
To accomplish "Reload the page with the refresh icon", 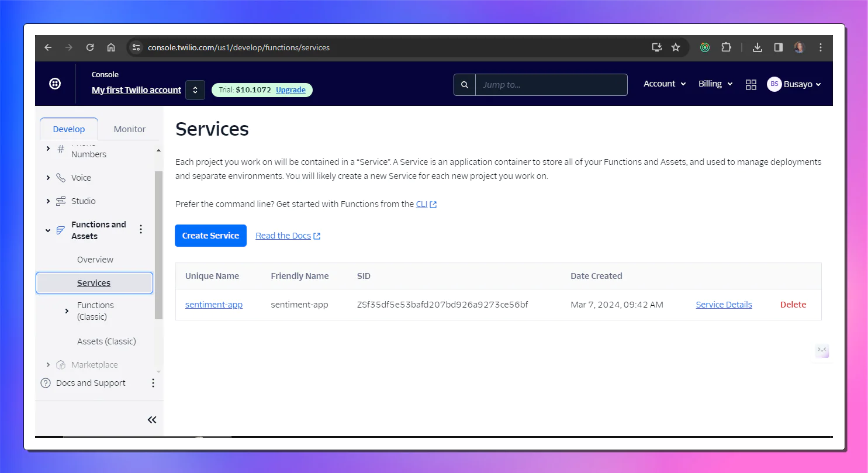I will 90,47.
